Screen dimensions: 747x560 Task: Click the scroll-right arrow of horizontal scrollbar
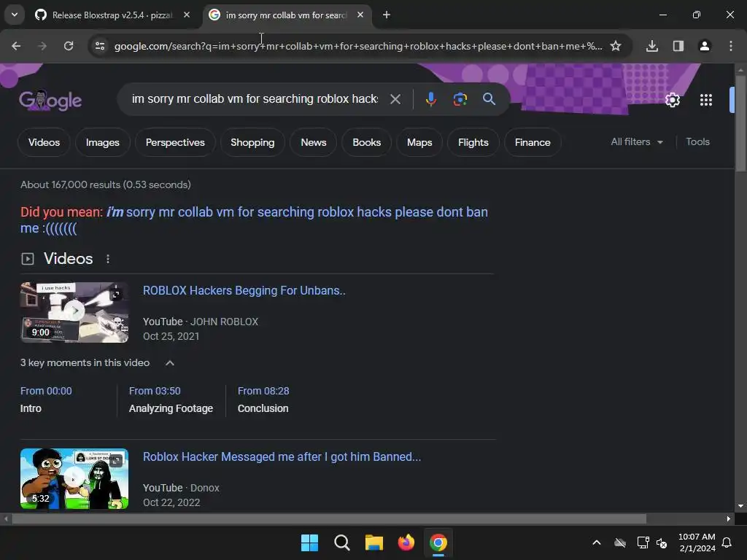[729, 518]
